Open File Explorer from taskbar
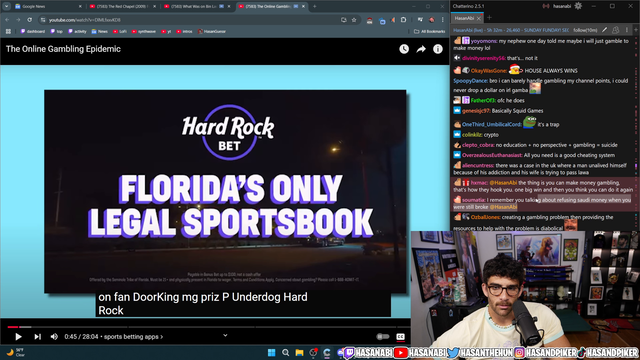The height and width of the screenshot is (360, 640). 299,353
